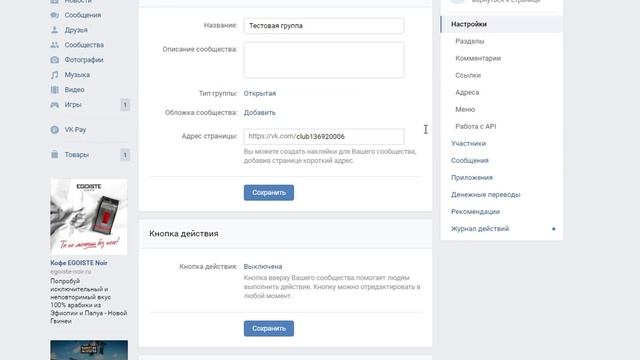The image size is (640, 360).
Task: Click the Название field with Тестовая группа
Action: (x=324, y=26)
